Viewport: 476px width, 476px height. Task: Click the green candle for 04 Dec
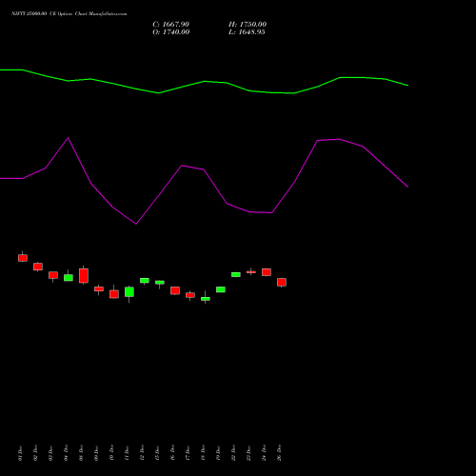pos(69,278)
